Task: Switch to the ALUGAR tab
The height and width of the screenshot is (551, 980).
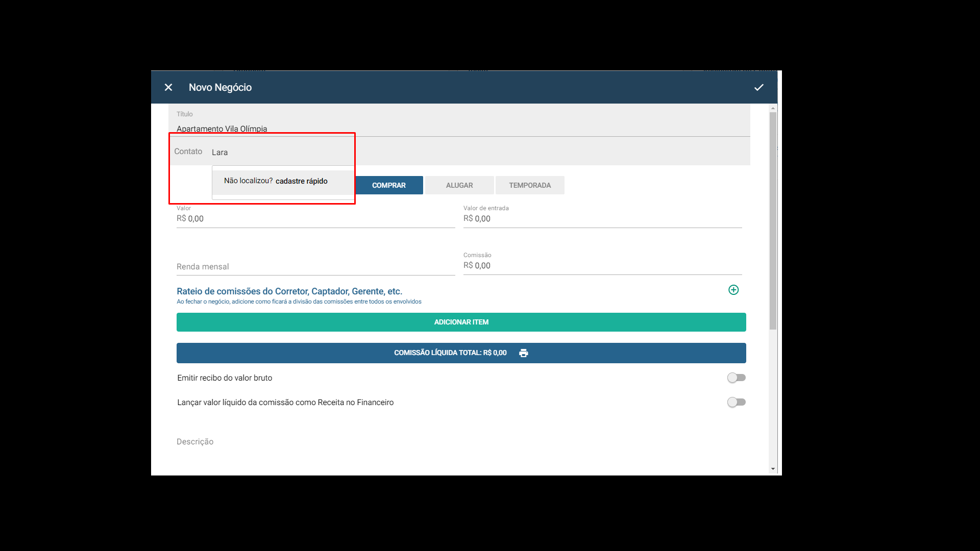Action: pos(459,185)
